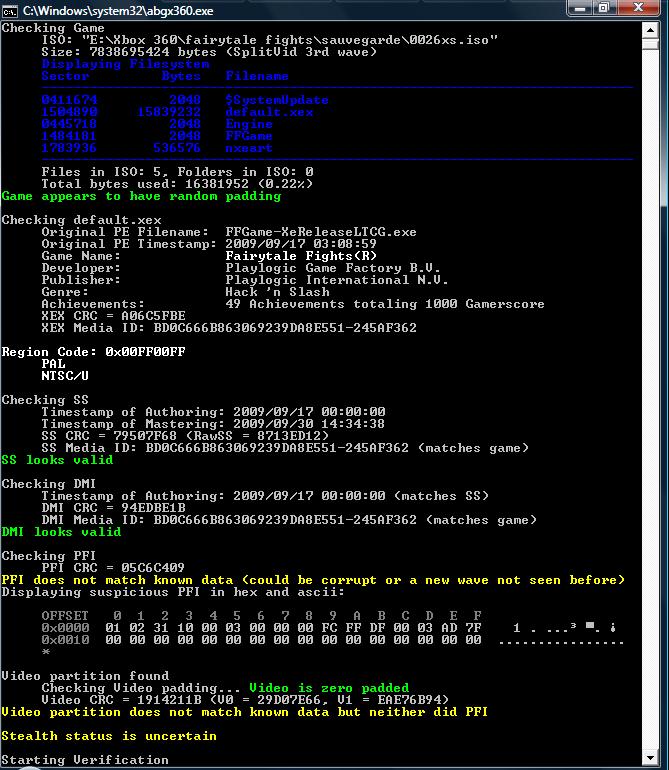This screenshot has height=770, width=669.
Task: Click the scrollbar down arrow
Action: [650, 757]
